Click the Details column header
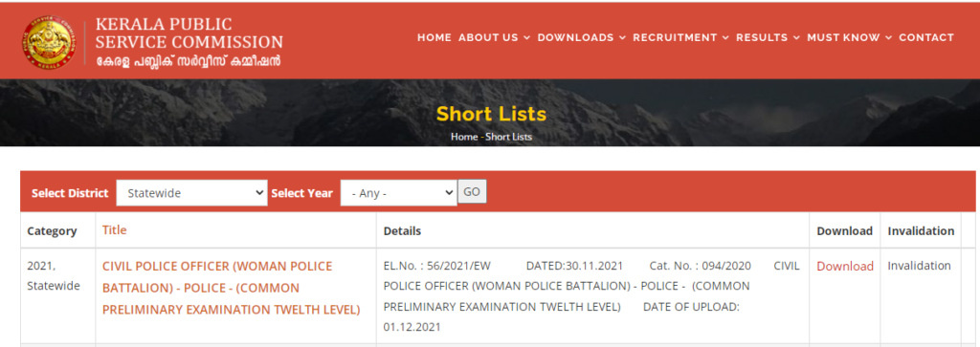 [x=402, y=231]
